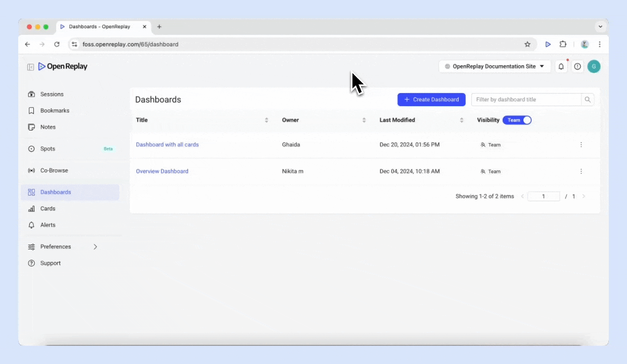The image size is (627, 364).
Task: Click the OpenReplay logo
Action: pos(63,66)
